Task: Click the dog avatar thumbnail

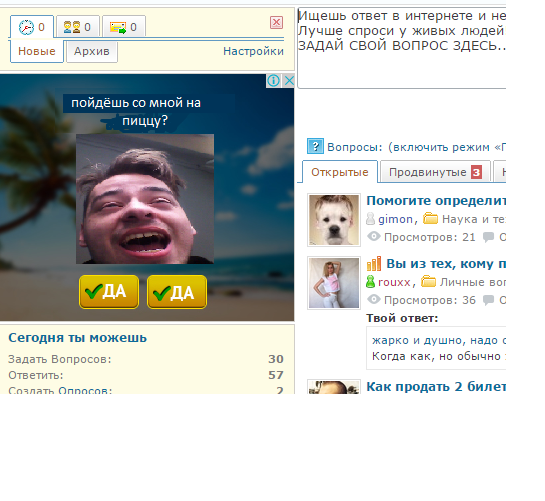Action: (x=334, y=220)
